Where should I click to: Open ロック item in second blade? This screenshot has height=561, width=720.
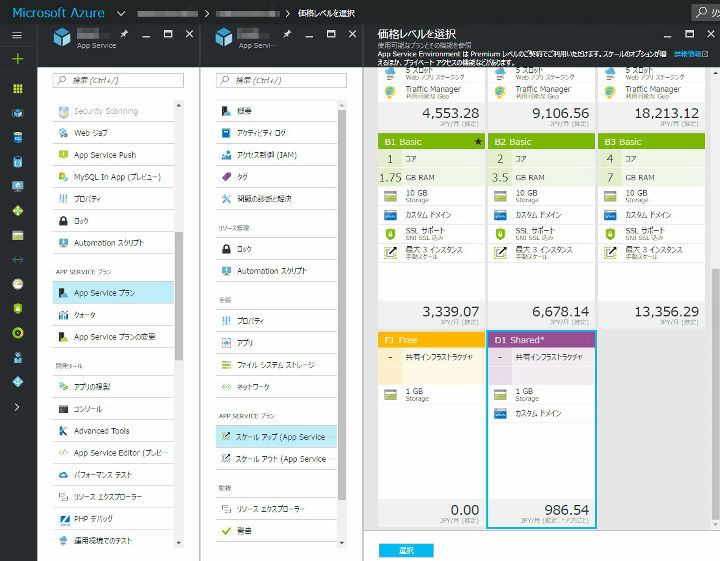coord(276,249)
